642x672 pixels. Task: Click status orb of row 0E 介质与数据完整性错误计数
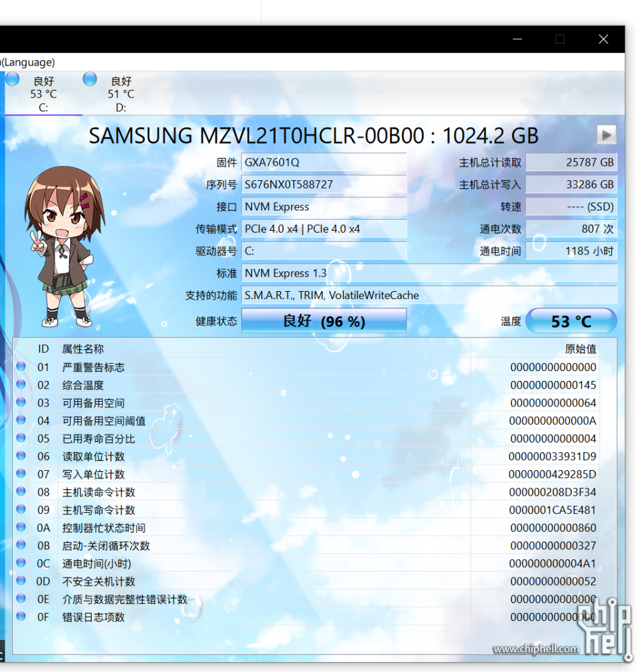point(21,599)
